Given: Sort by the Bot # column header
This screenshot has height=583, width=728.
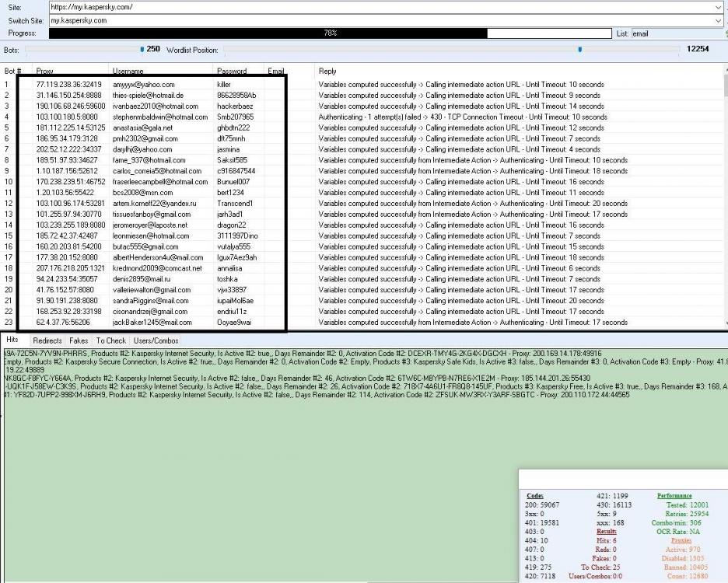Looking at the screenshot, I should [x=12, y=71].
